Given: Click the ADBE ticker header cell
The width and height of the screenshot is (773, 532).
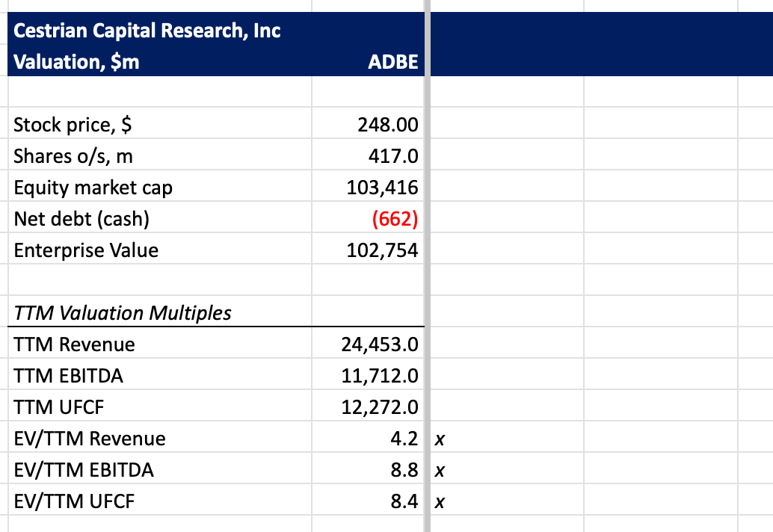Looking at the screenshot, I should (393, 62).
